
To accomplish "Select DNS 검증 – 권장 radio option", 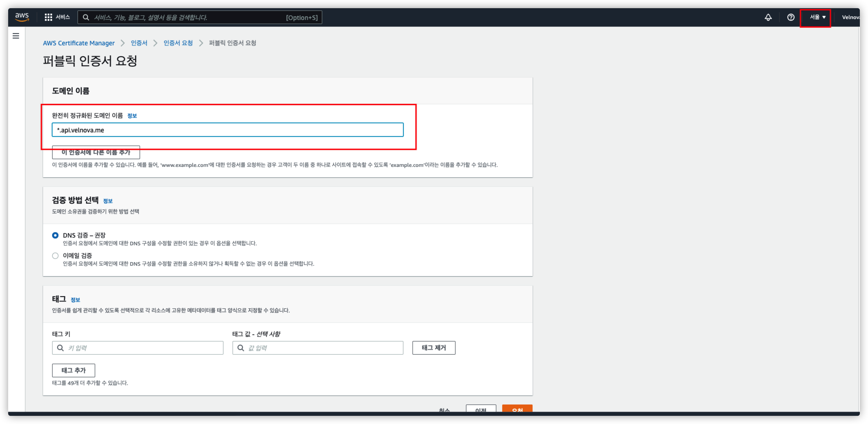I will pos(55,235).
